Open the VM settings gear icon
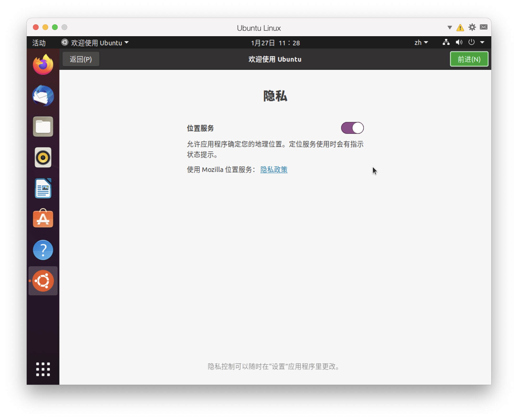This screenshot has width=518, height=420. [472, 27]
